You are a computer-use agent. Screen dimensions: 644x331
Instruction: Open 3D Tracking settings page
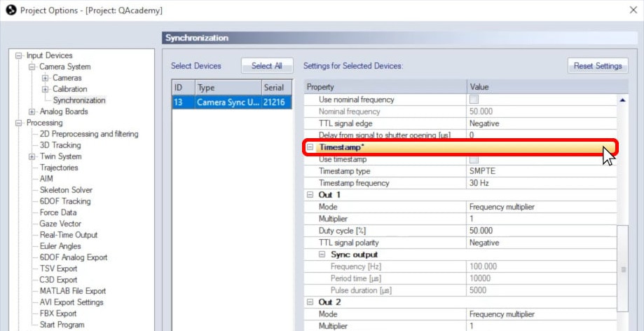click(60, 145)
